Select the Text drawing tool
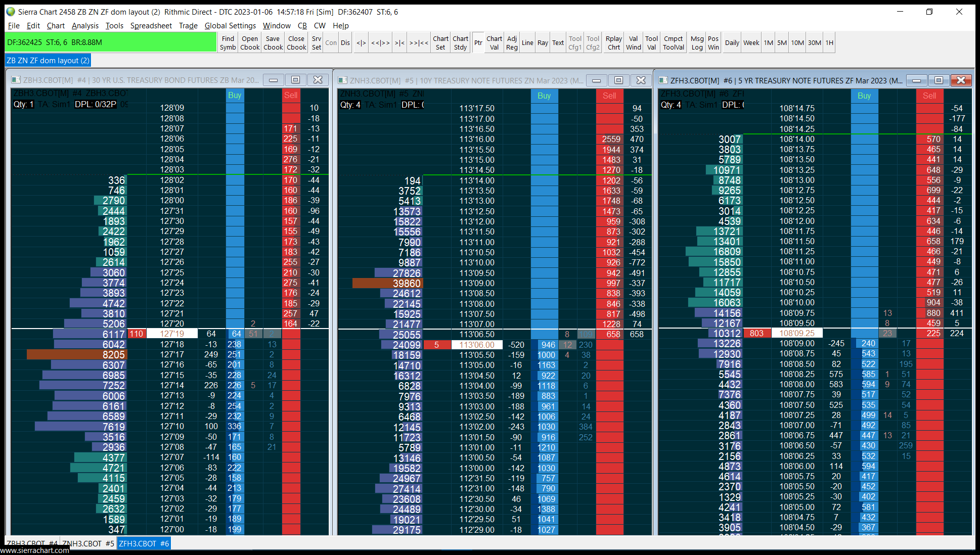 [558, 43]
